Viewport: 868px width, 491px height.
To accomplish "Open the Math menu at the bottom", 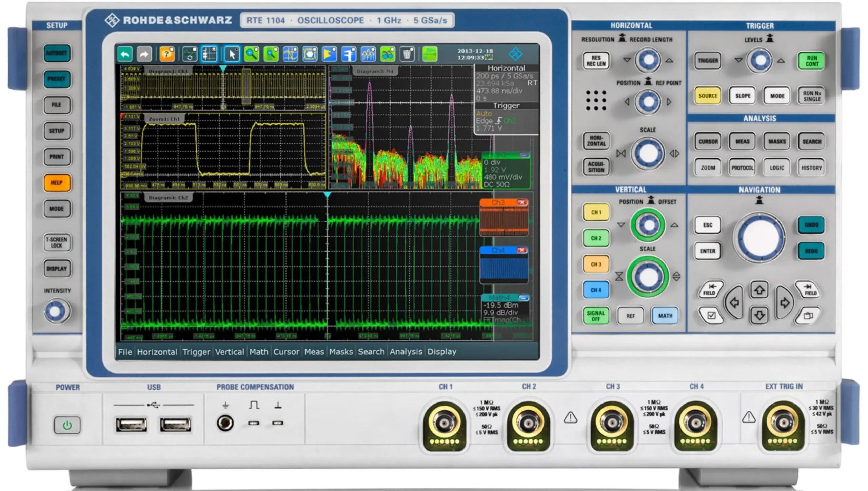I will (x=259, y=352).
